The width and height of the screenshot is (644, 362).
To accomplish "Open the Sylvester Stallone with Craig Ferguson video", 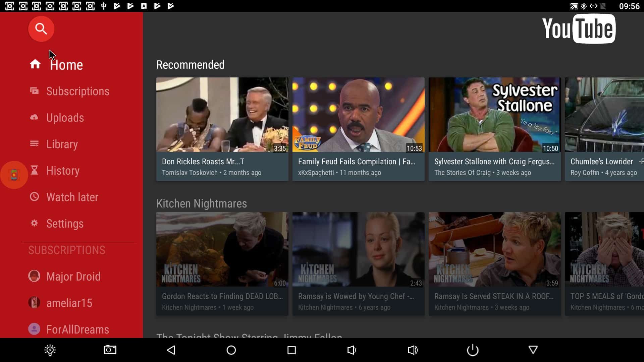I will 494,115.
